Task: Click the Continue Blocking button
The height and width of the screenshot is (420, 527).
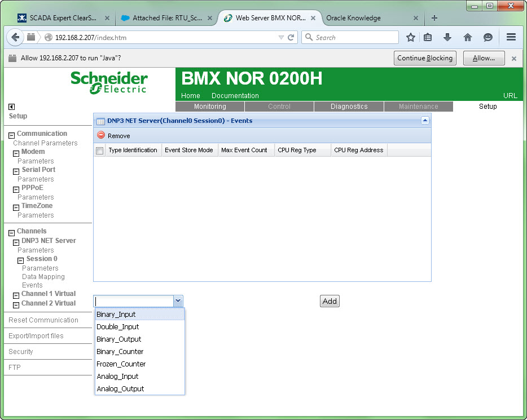Action: pos(425,58)
